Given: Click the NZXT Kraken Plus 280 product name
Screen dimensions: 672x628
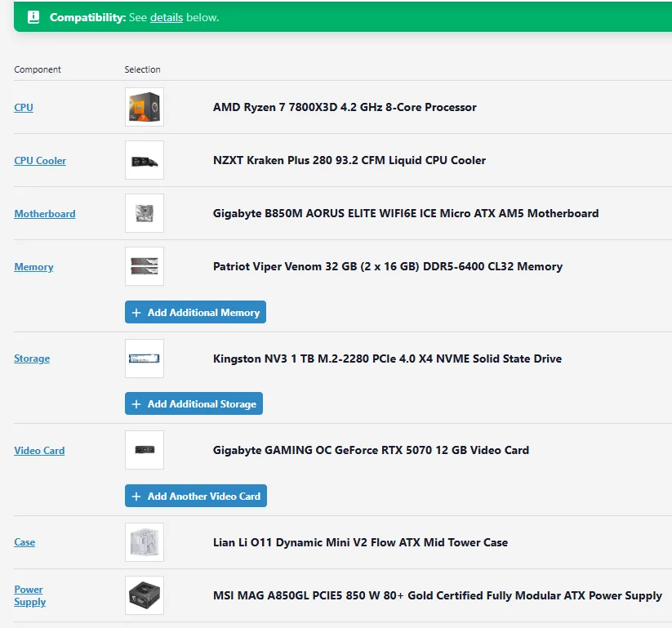Looking at the screenshot, I should tap(349, 160).
